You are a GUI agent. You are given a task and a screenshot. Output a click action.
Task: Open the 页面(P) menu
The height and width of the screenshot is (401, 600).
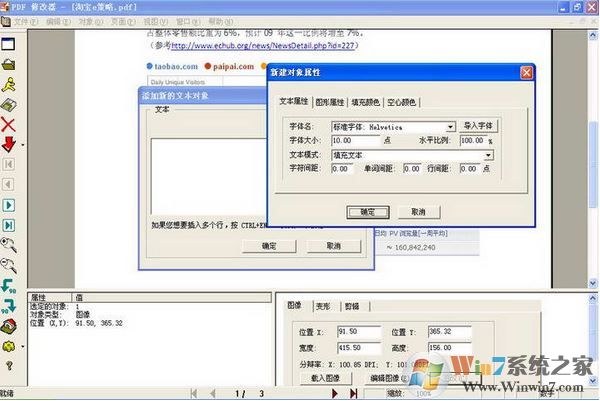coord(124,22)
